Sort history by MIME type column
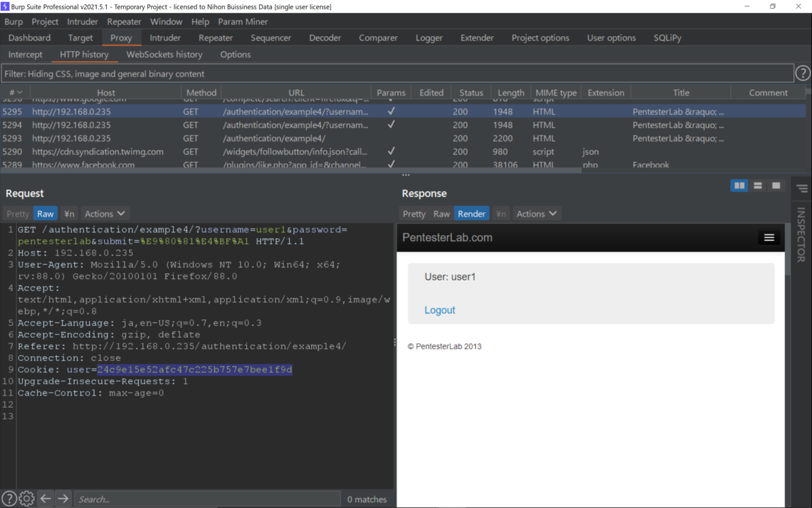This screenshot has width=812, height=508. point(556,93)
